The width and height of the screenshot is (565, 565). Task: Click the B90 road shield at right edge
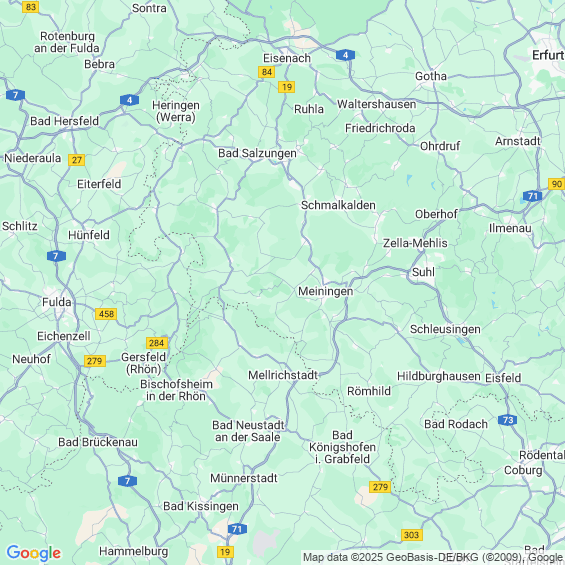[556, 184]
